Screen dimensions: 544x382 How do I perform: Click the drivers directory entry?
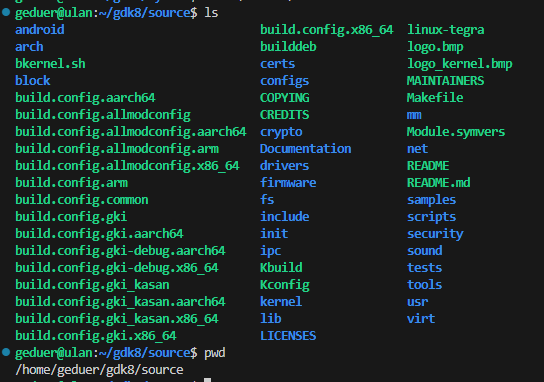click(284, 165)
